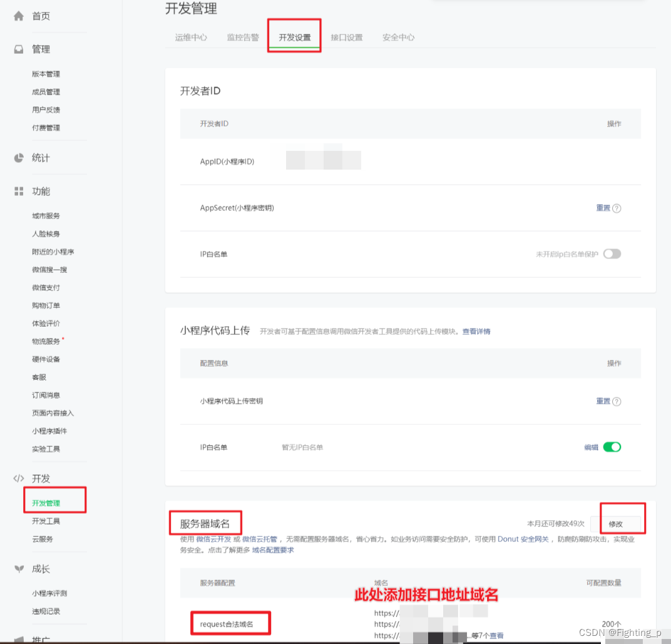The image size is (671, 644).
Task: Open the 统计 statistics section icon
Action: click(19, 157)
